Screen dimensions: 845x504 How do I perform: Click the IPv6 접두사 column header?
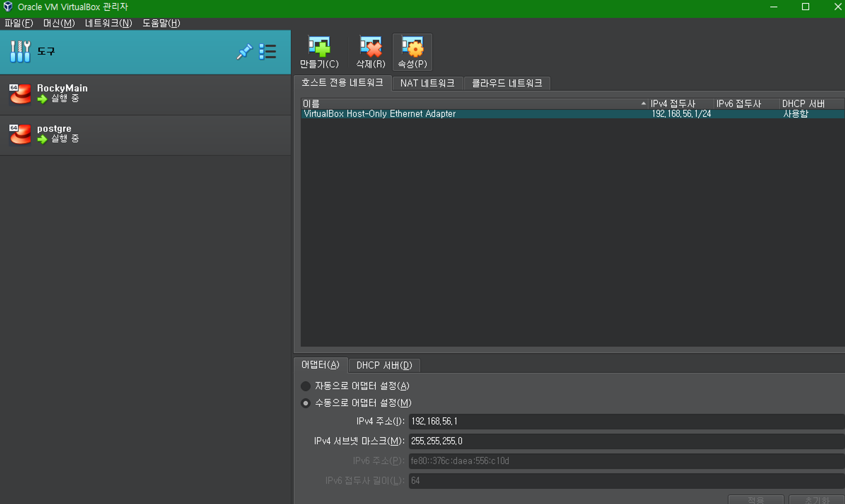pyautogui.click(x=747, y=104)
